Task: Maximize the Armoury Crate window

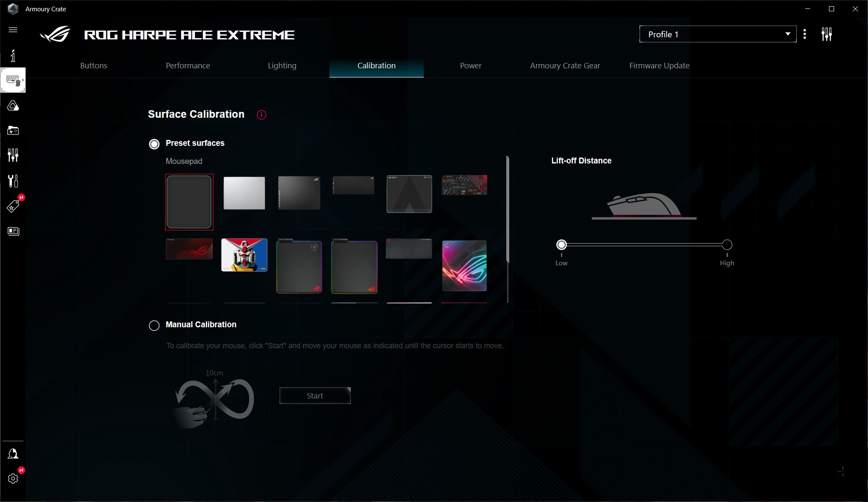Action: [x=832, y=9]
